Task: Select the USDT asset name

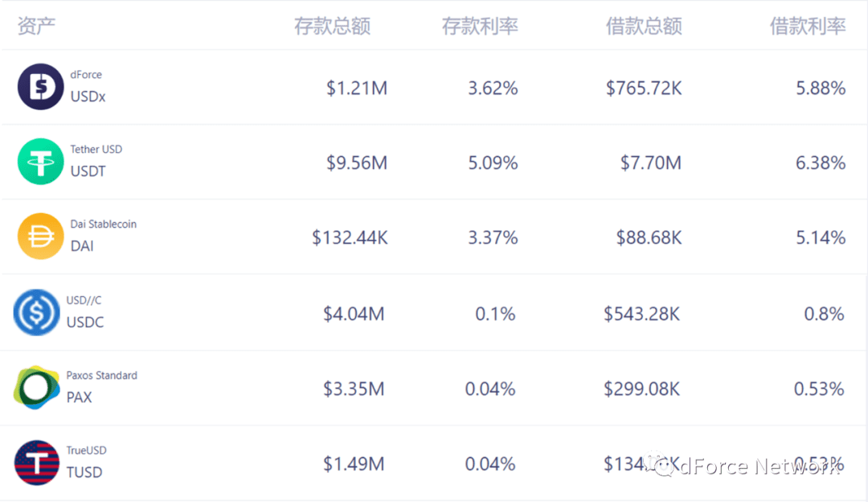Action: click(88, 171)
